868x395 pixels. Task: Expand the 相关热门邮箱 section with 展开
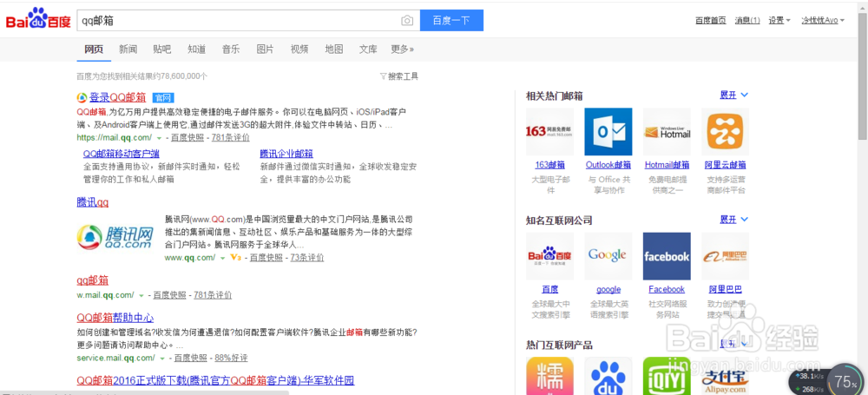coord(734,95)
